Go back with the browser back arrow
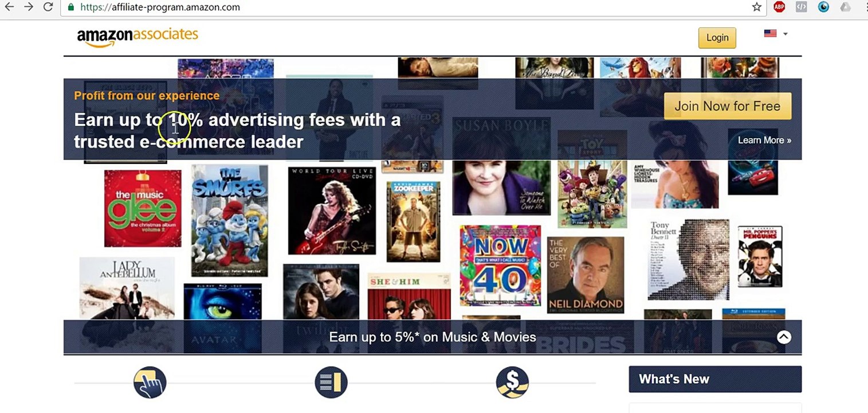The height and width of the screenshot is (413, 868). pos(9,7)
